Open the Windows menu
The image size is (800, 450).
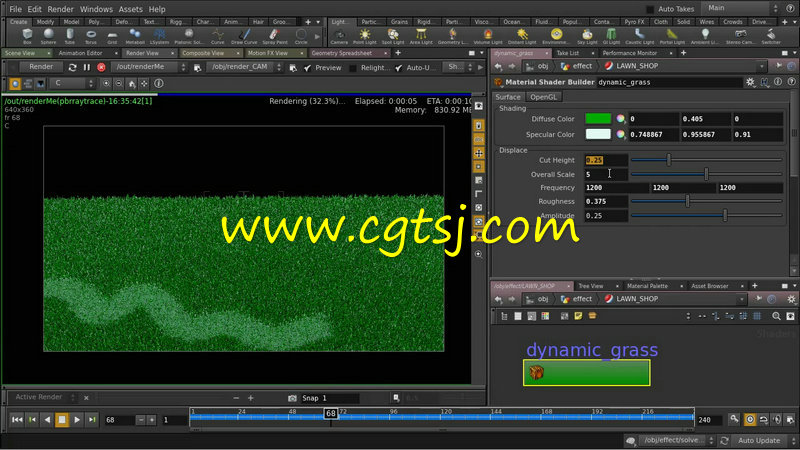point(96,9)
